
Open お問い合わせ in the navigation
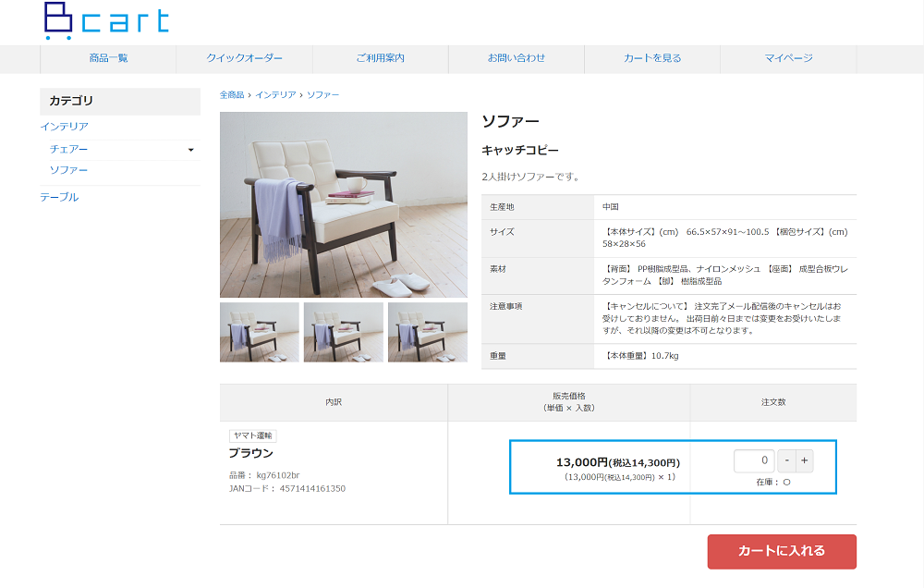coord(517,58)
